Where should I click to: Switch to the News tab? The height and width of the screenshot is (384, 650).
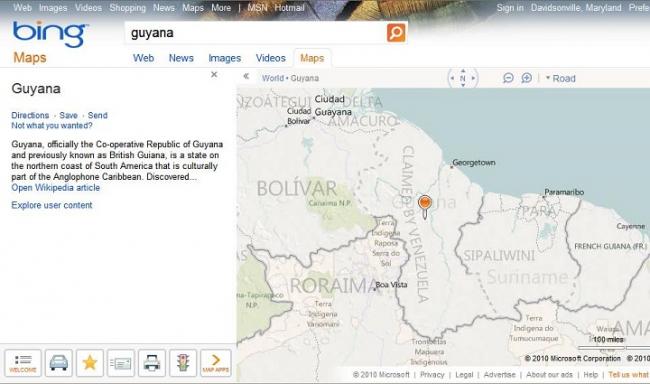[x=181, y=58]
